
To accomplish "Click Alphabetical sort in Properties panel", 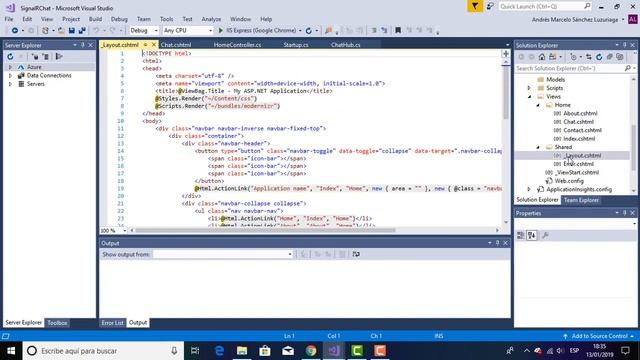I will point(531,236).
